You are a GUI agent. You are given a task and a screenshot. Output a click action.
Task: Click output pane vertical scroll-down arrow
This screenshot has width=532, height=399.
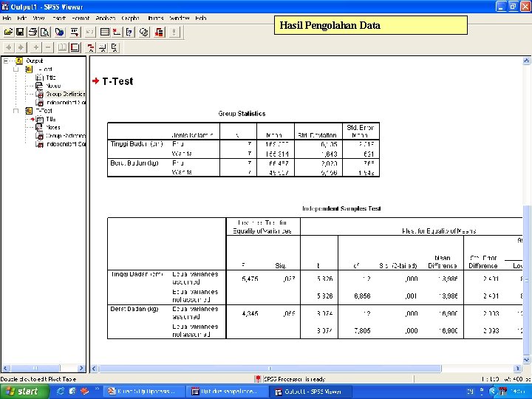click(x=526, y=360)
